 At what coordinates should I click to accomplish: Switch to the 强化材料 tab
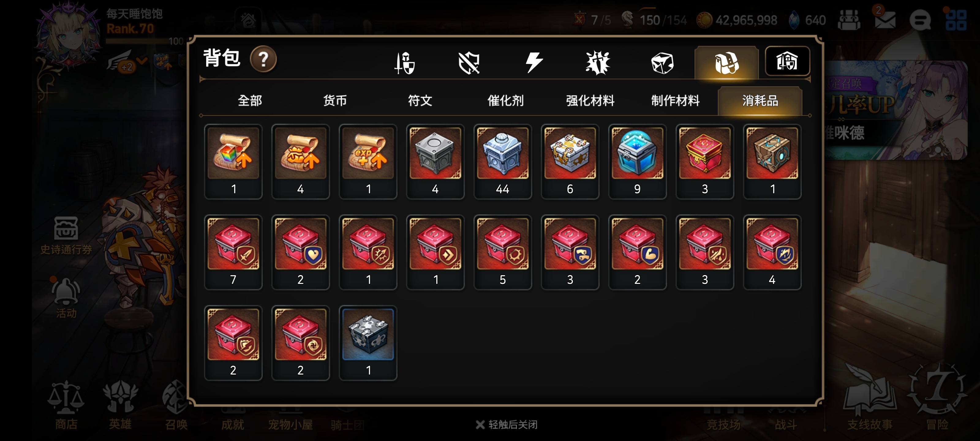point(590,101)
